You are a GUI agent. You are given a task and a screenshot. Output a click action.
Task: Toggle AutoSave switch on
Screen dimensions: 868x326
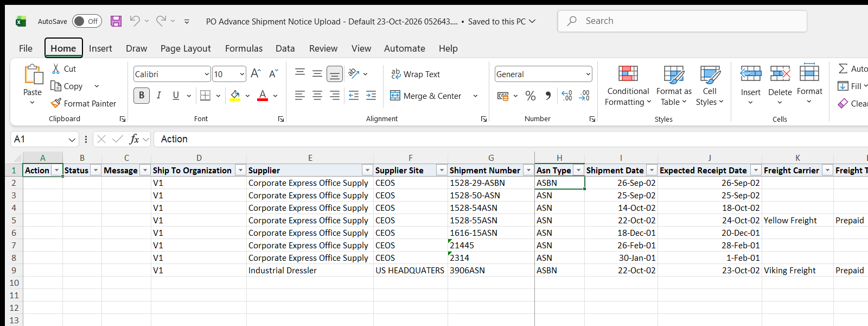(87, 21)
